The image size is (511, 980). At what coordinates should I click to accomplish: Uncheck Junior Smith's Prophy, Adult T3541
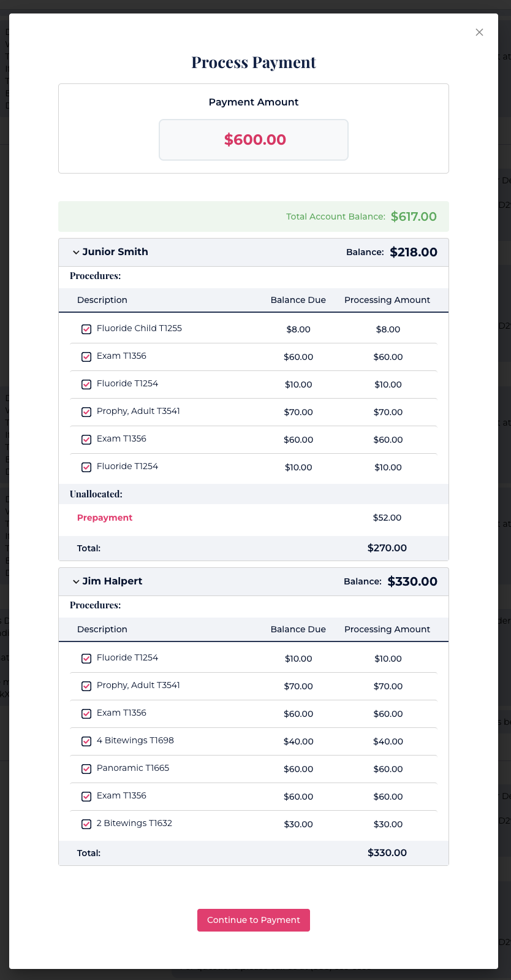[86, 412]
